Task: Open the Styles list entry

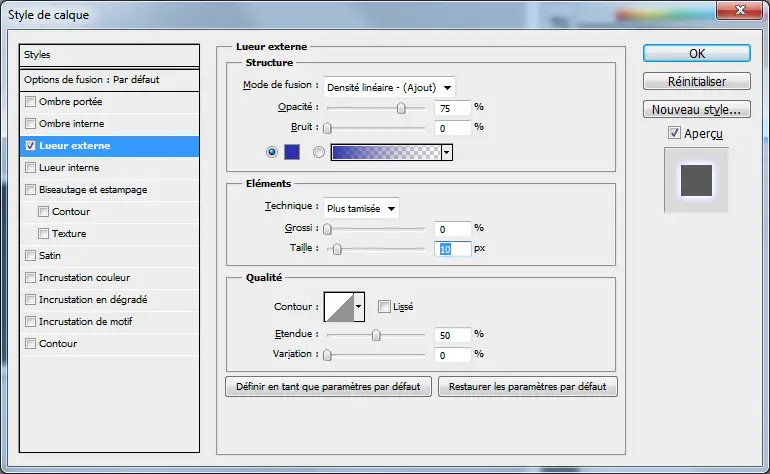Action: click(110, 55)
